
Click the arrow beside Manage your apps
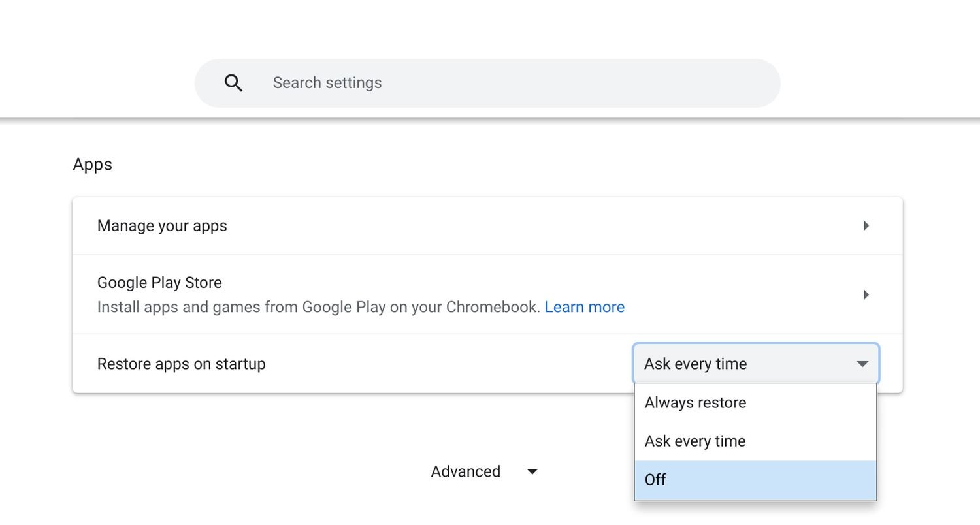[866, 226]
